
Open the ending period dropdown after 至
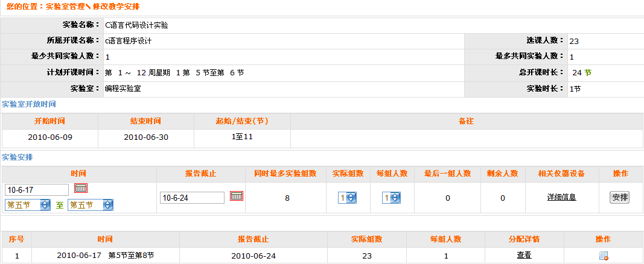90,205
